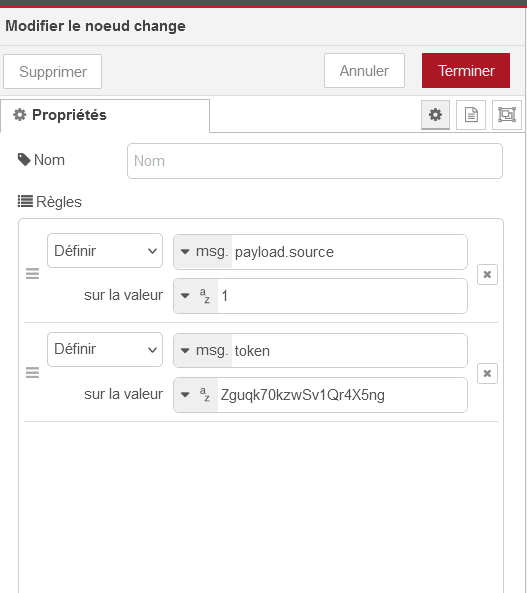Screen dimensions: 527x593
Task: Grab reorder handle of first rule
Action: [33, 273]
